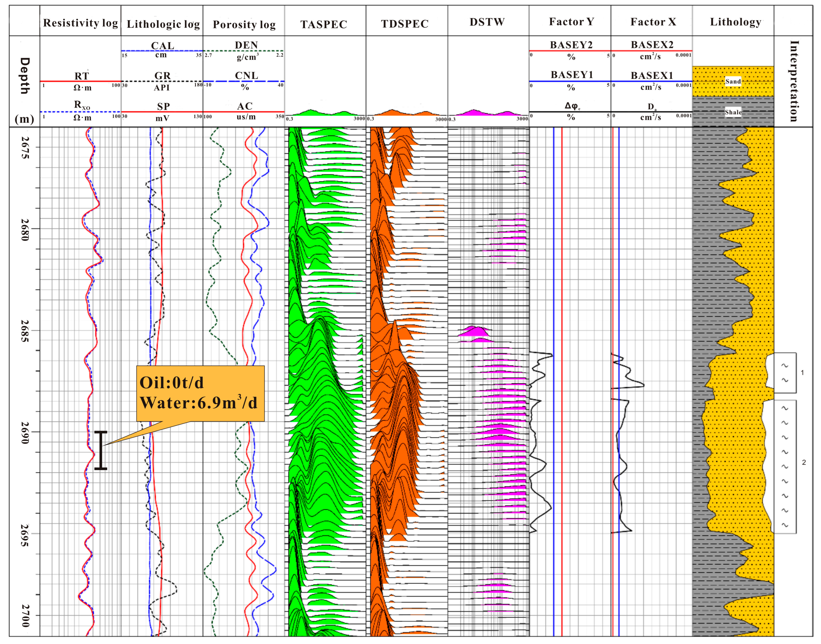Click the 2690 depth marker
This screenshot has width=821, height=644.
pyautogui.click(x=25, y=433)
